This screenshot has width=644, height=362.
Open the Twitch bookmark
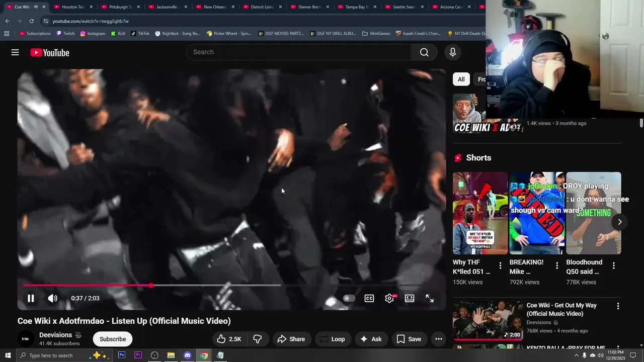coord(65,34)
